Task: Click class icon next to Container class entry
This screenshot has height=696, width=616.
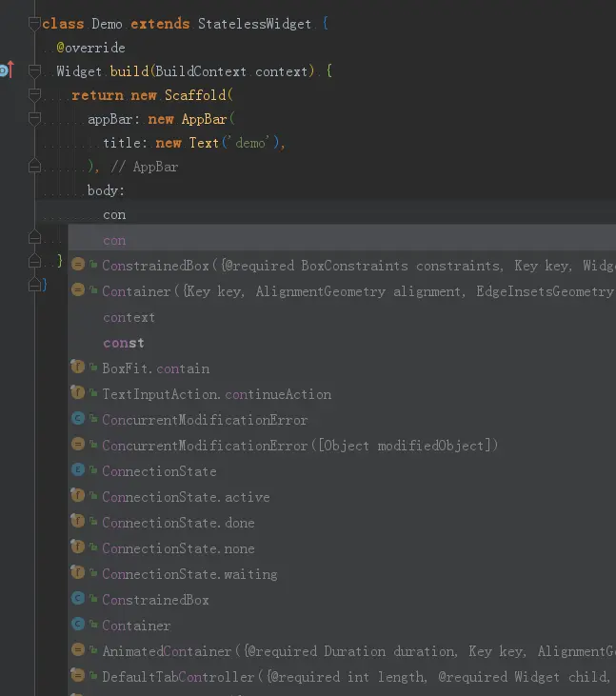Action: pos(78,624)
